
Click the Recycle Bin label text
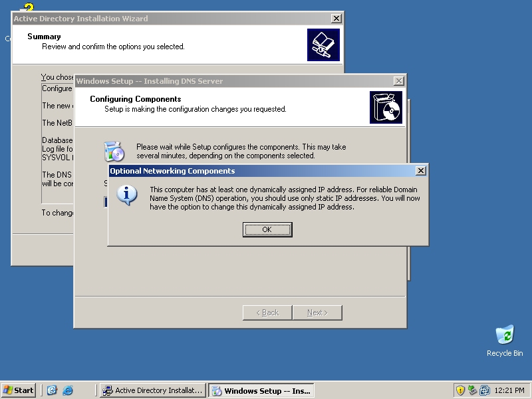(505, 353)
